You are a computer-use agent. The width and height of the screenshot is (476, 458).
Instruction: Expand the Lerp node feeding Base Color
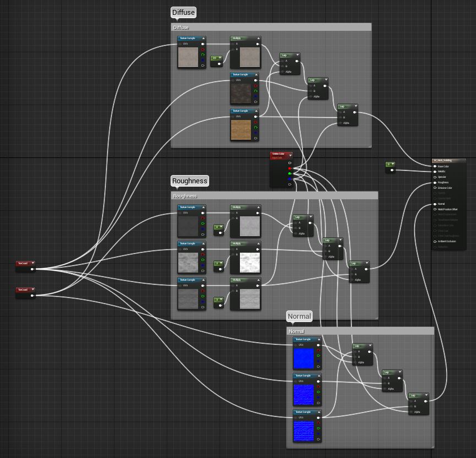tap(356, 106)
